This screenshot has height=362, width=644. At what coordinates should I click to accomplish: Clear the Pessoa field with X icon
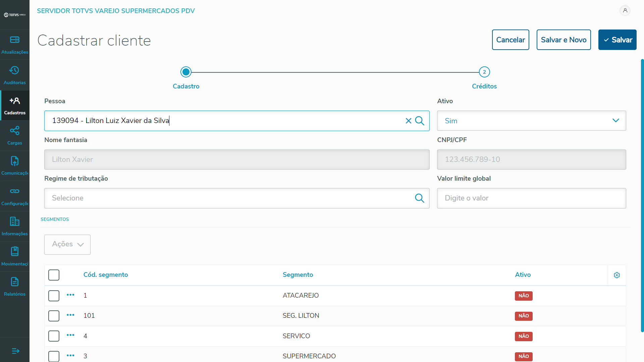coord(408,121)
